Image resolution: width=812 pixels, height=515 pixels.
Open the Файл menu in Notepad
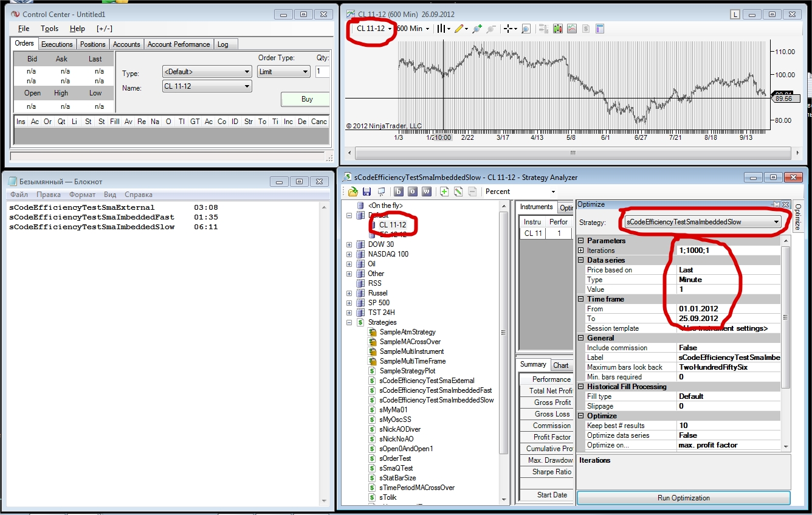(x=19, y=195)
